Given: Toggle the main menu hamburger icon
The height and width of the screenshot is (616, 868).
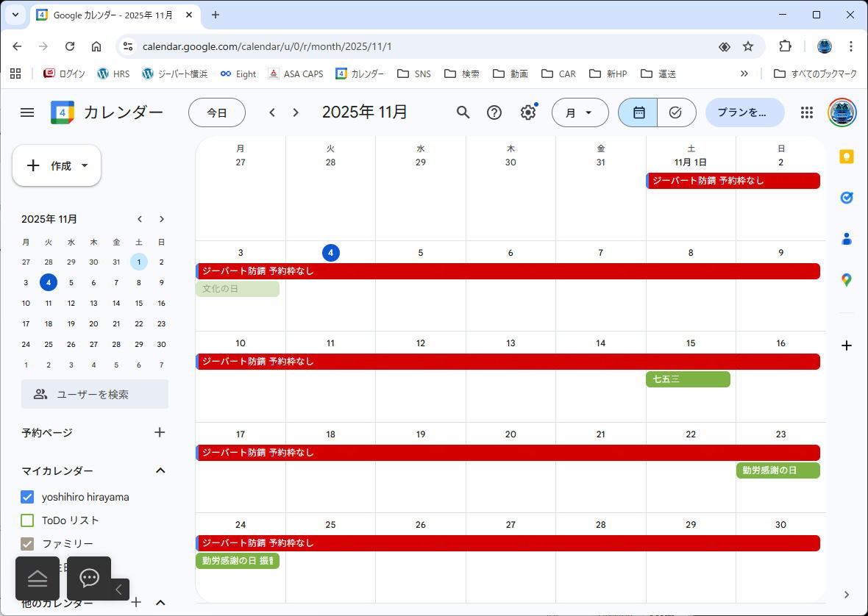Looking at the screenshot, I should point(27,112).
